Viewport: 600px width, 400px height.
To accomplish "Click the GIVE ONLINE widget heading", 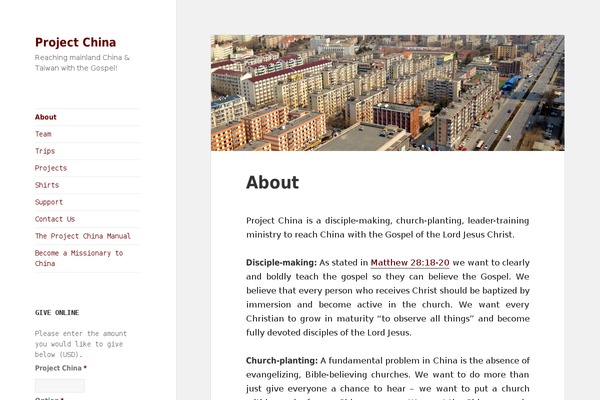I will point(57,312).
